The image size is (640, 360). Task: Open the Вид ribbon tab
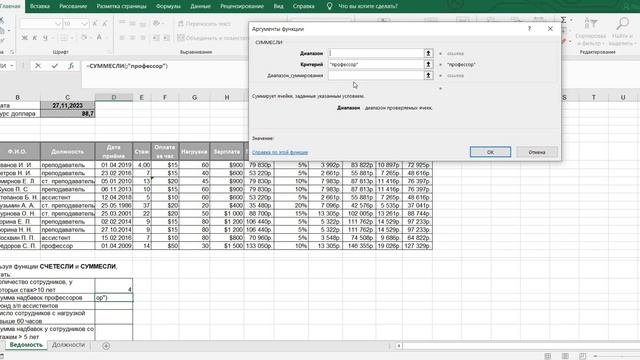tap(278, 6)
